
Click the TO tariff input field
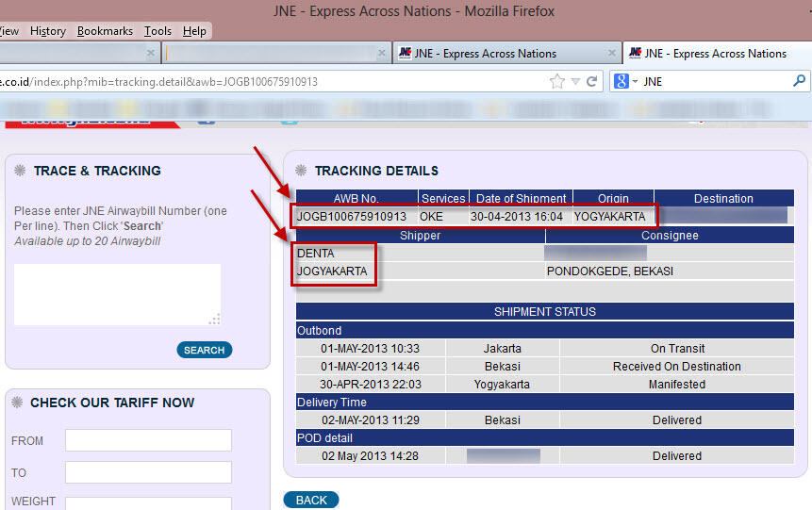[149, 472]
